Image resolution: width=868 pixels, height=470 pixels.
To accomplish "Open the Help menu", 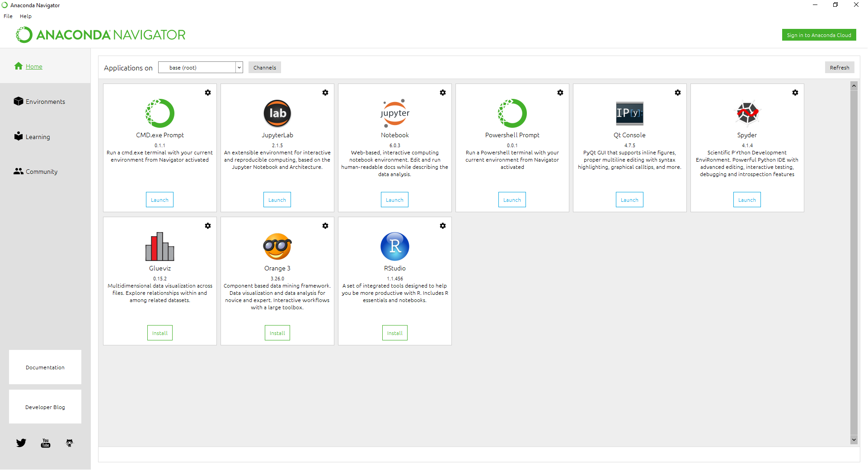I will [26, 16].
